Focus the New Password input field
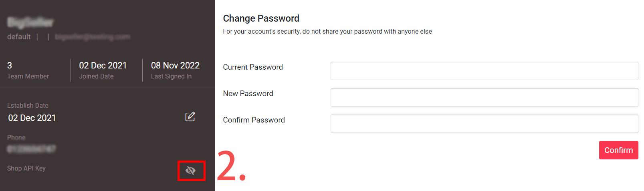The image size is (644, 191). (x=484, y=97)
